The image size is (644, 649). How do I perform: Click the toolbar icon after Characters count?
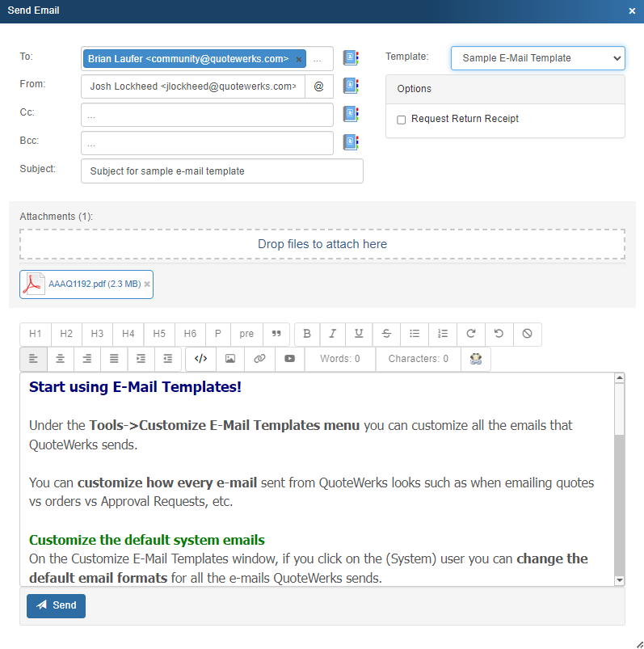476,359
